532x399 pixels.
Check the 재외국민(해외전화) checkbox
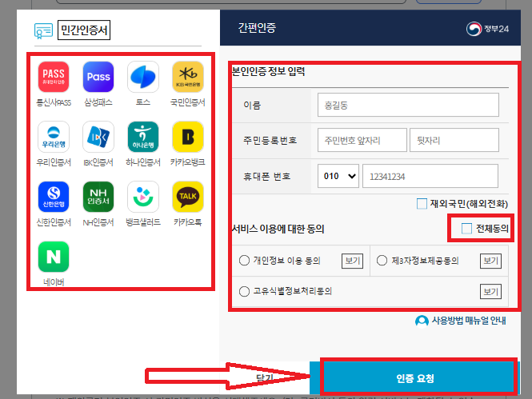point(422,204)
